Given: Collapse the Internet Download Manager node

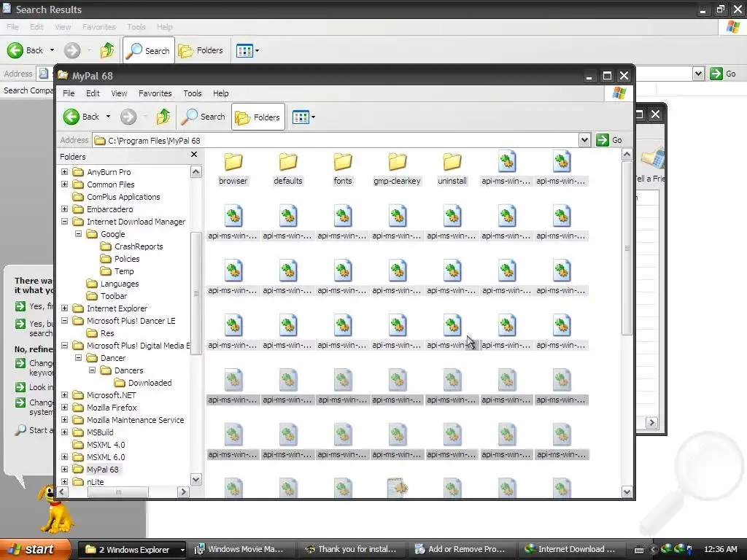Looking at the screenshot, I should (x=65, y=222).
